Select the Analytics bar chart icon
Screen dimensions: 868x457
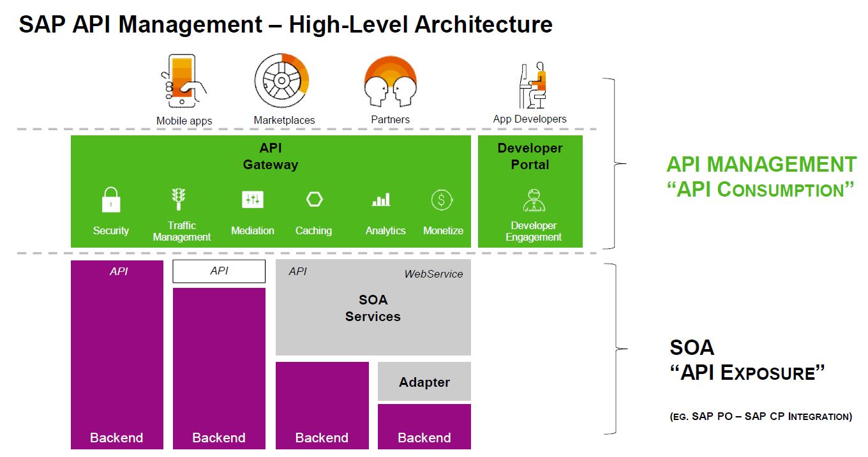tap(381, 199)
